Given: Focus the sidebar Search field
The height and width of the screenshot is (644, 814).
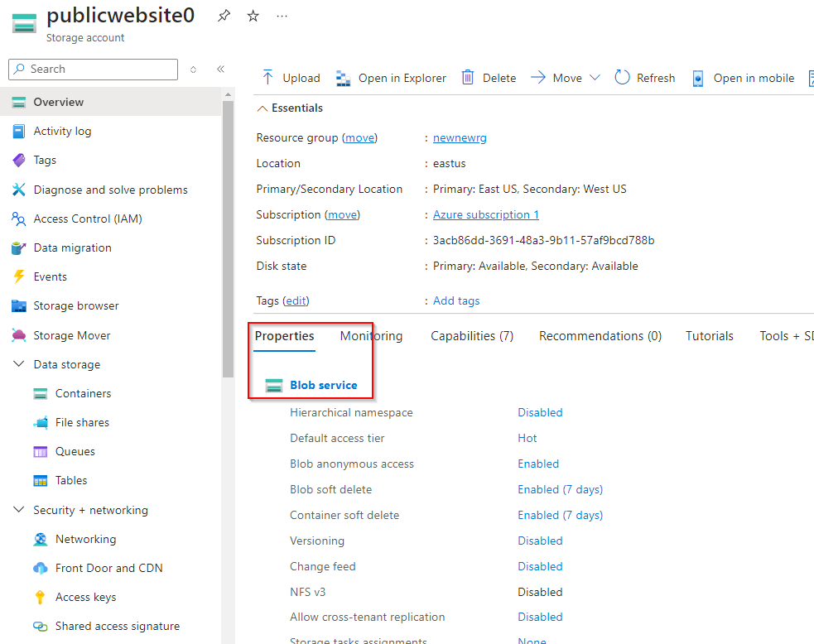Looking at the screenshot, I should click(93, 69).
